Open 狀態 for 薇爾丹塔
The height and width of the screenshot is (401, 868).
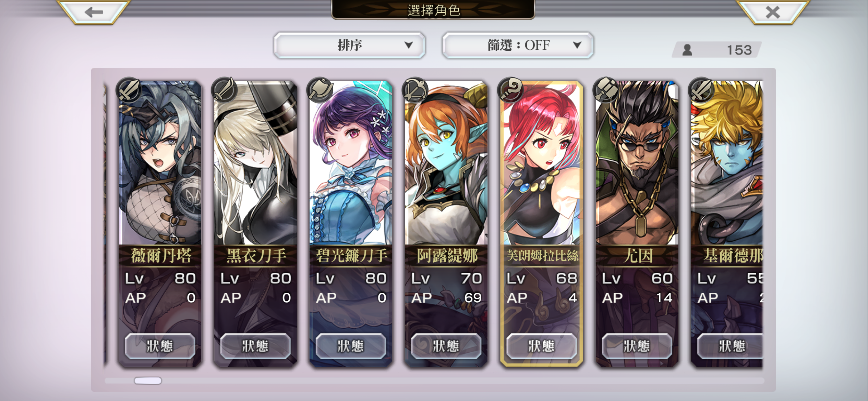tap(160, 346)
